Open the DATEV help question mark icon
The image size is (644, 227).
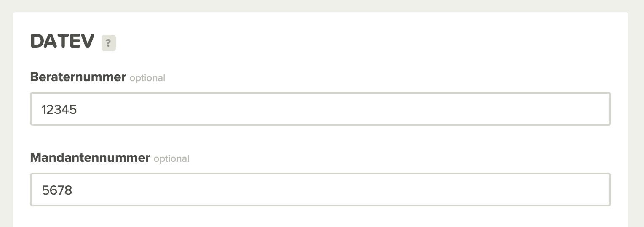coord(109,43)
